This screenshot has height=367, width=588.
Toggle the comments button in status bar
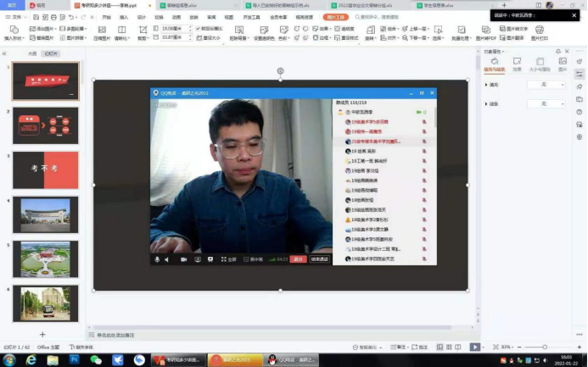(420, 348)
